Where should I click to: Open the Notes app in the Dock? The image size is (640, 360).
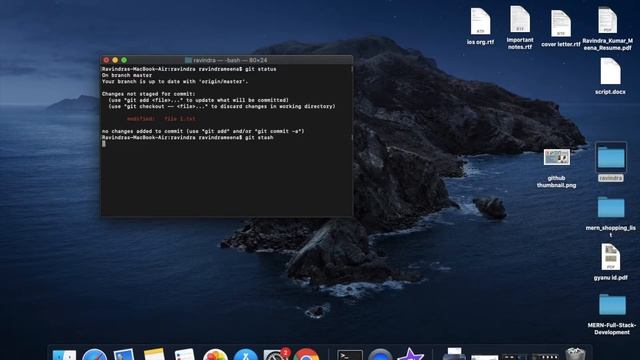pyautogui.click(x=154, y=354)
